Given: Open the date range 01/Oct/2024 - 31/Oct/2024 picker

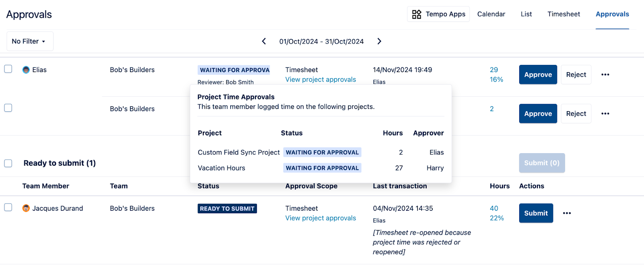Looking at the screenshot, I should click(321, 42).
